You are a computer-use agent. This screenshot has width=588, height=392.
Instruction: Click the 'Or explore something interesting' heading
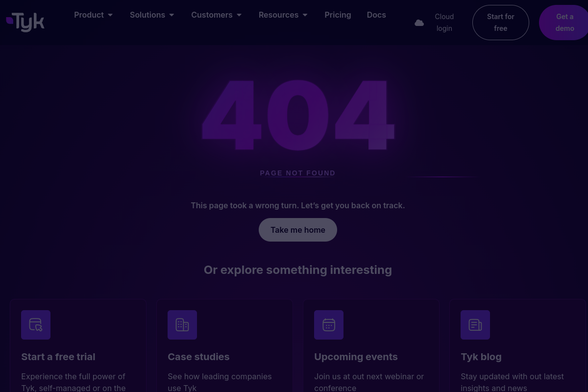coord(298,270)
